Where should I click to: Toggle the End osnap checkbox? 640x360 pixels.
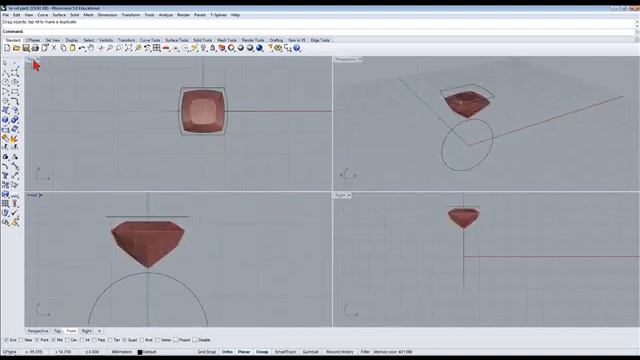[x=6, y=340]
